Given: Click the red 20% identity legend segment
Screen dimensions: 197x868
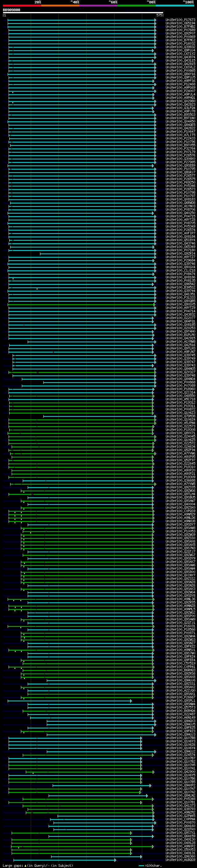Looking at the screenshot, I should click(22, 6).
